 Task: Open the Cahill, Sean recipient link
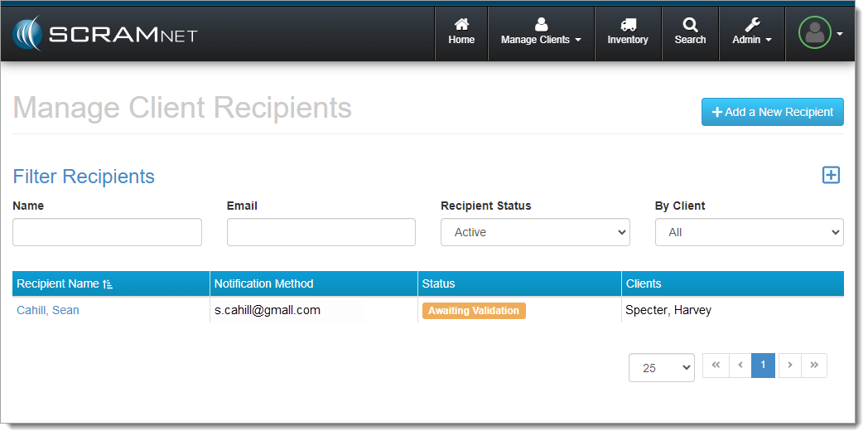(x=48, y=310)
